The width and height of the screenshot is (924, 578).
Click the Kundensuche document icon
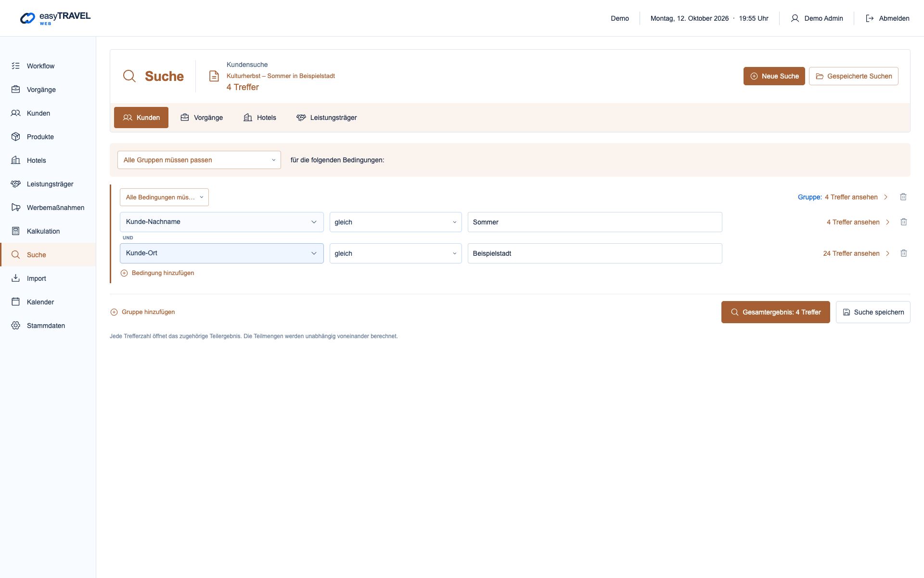(x=214, y=76)
